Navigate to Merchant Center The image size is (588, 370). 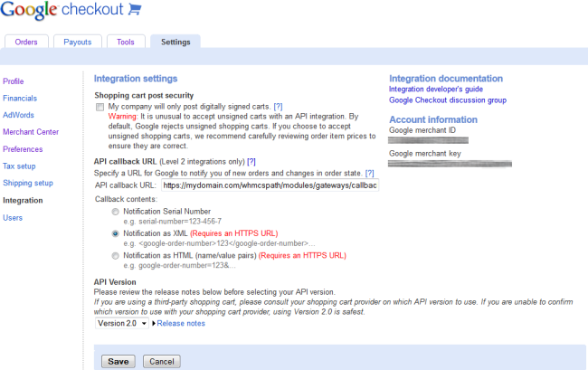[x=31, y=131]
